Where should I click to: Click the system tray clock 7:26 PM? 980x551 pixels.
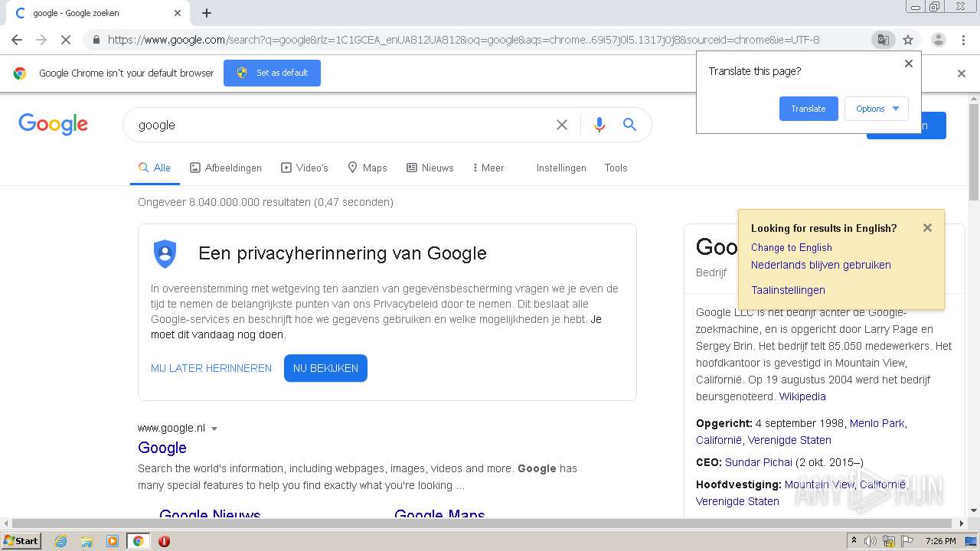(x=940, y=541)
